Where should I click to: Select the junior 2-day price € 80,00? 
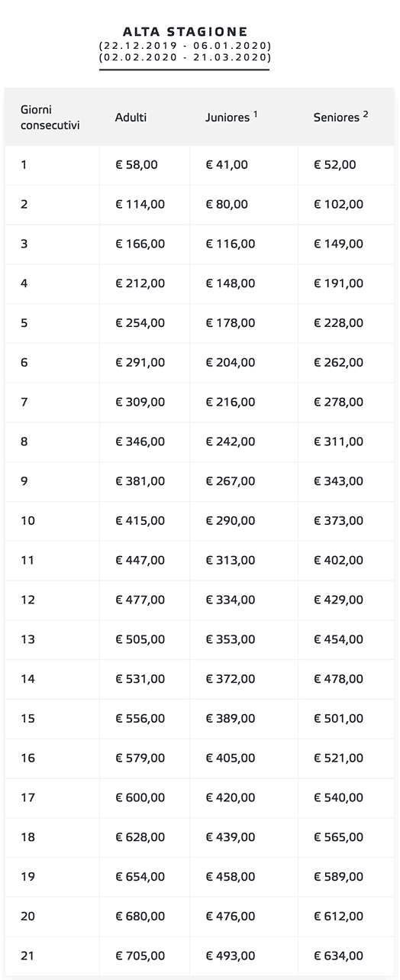(227, 204)
